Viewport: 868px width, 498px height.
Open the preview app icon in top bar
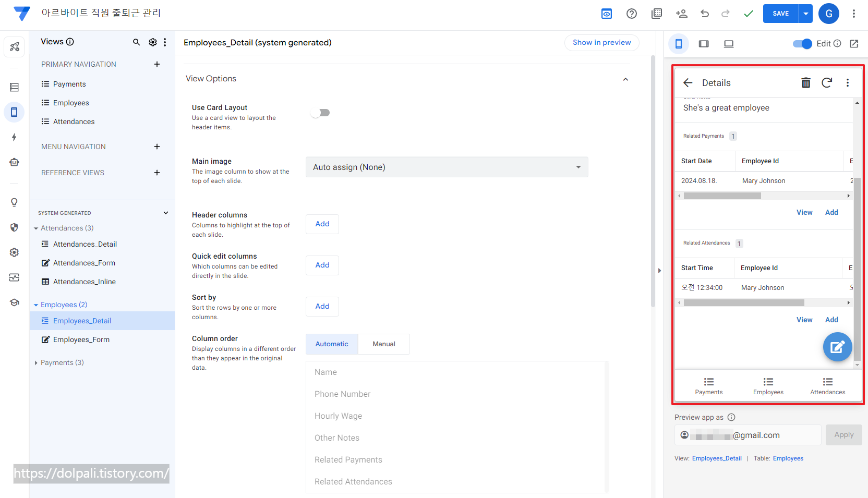pyautogui.click(x=607, y=14)
